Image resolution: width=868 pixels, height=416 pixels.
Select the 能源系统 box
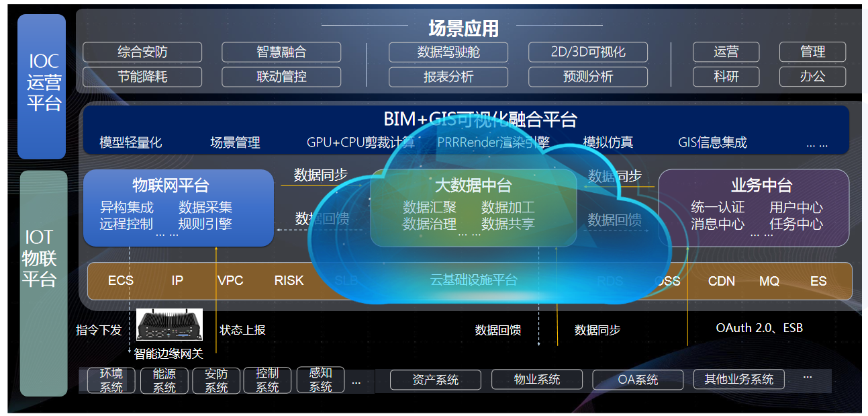164,380
